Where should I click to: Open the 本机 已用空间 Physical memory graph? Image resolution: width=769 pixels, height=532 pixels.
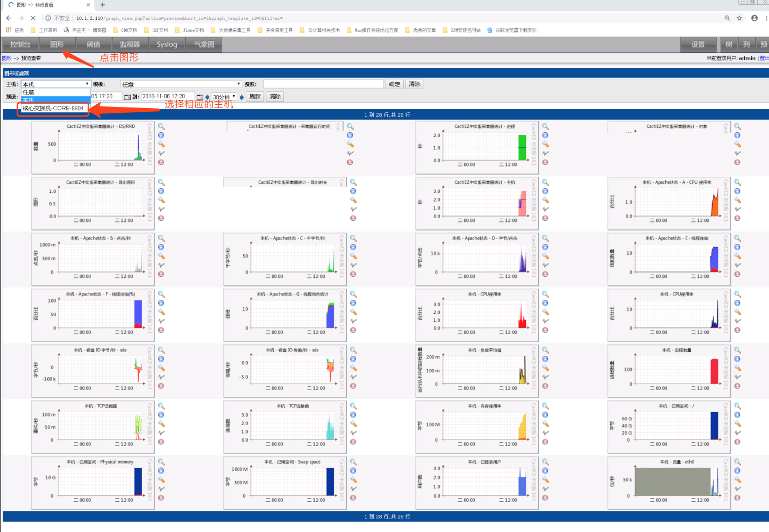(93, 482)
